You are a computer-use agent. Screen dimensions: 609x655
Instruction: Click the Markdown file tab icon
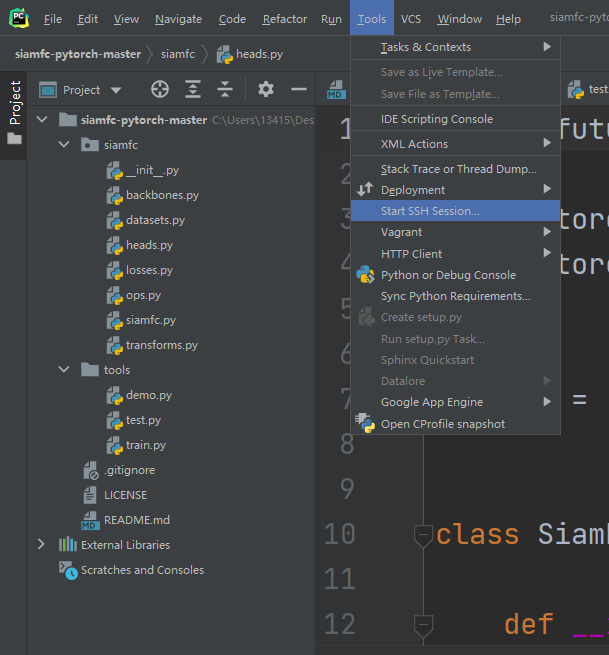(336, 90)
